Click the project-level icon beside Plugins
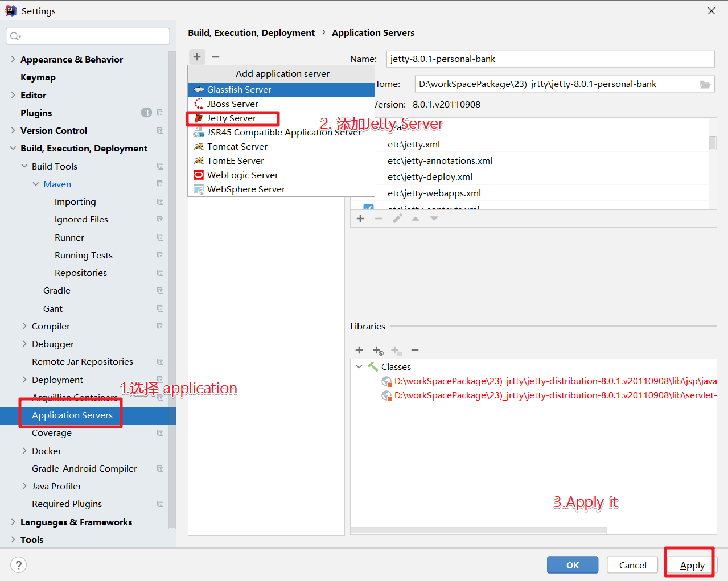 coord(160,113)
